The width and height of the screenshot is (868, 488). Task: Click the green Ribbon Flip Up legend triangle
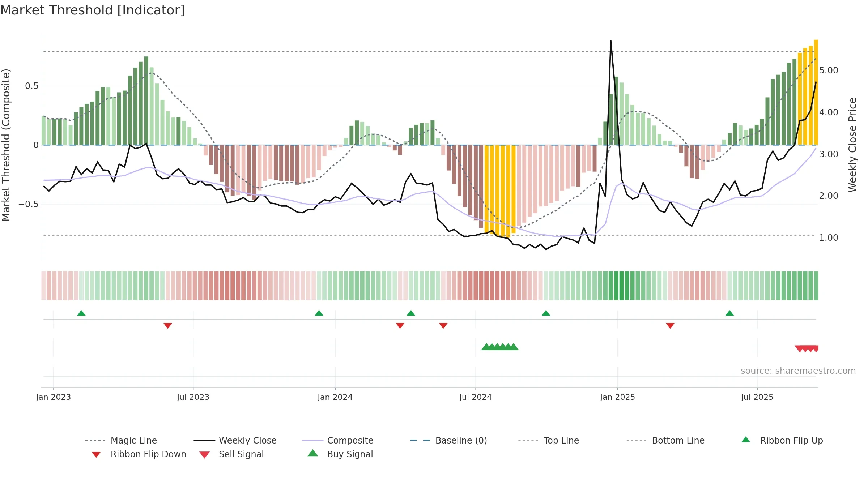click(x=746, y=440)
